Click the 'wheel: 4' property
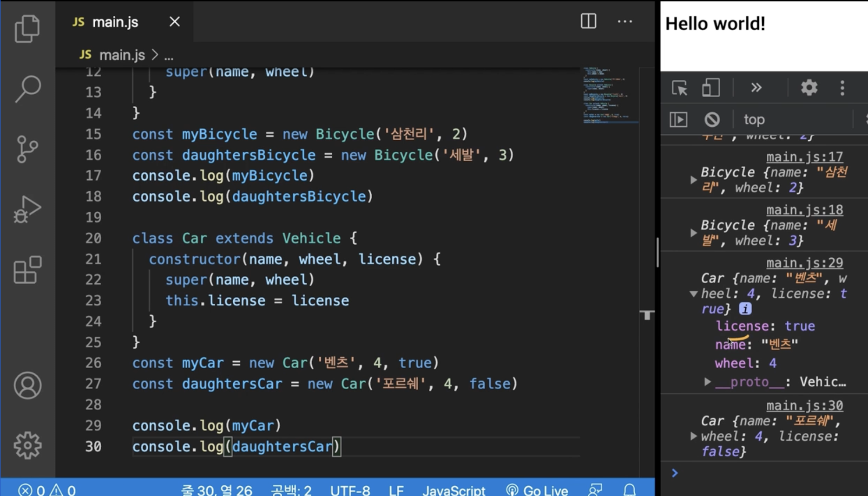 pyautogui.click(x=746, y=363)
